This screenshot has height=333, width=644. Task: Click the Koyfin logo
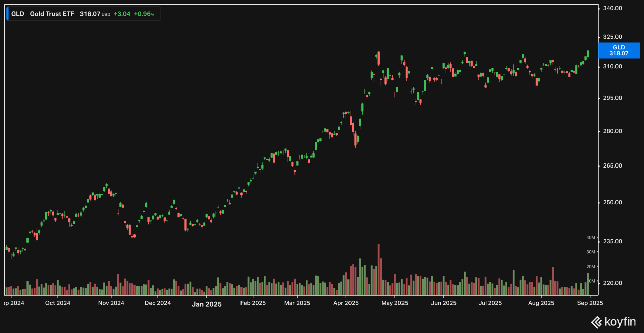coord(613,322)
